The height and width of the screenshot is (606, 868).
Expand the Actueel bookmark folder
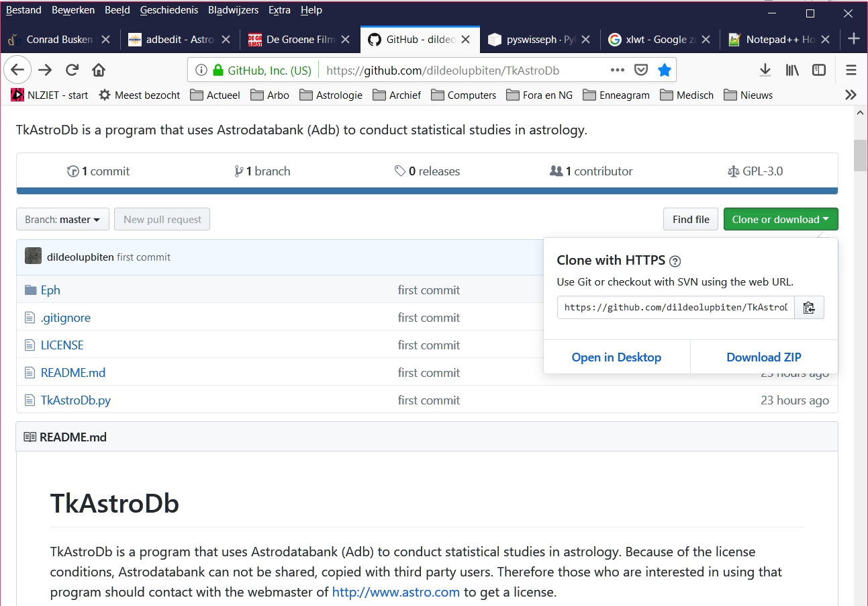(x=215, y=95)
